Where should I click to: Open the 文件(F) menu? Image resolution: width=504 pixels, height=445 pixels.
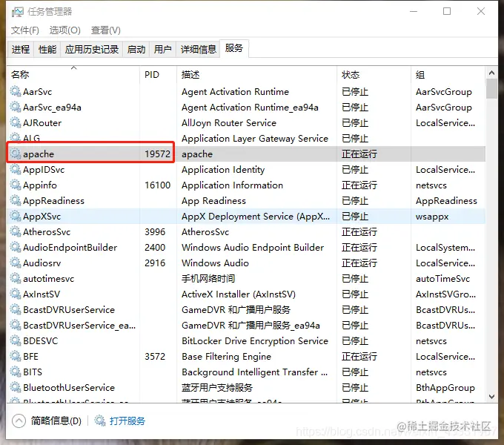click(25, 30)
